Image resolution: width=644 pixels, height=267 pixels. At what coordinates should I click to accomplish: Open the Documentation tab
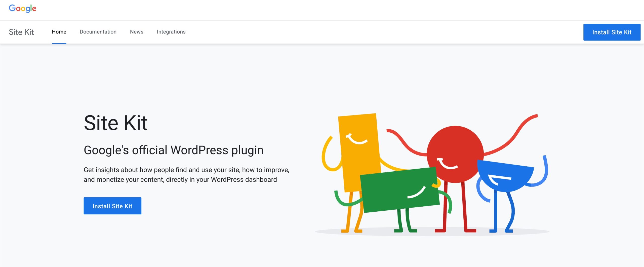pyautogui.click(x=98, y=32)
